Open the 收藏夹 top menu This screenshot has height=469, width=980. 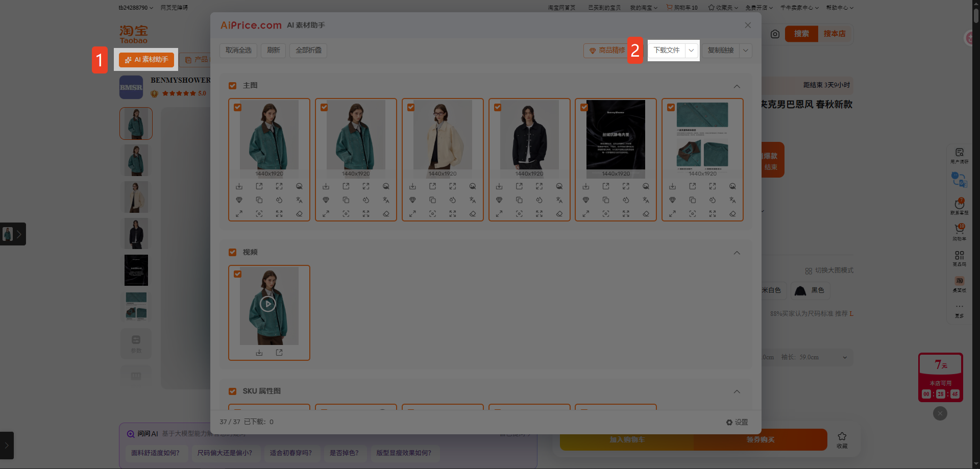pyautogui.click(x=723, y=8)
